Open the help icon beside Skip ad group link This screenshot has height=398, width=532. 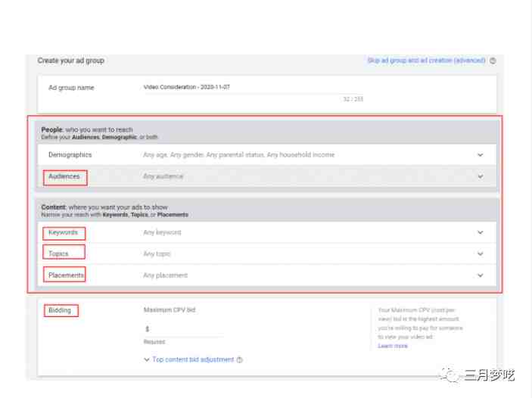[493, 61]
